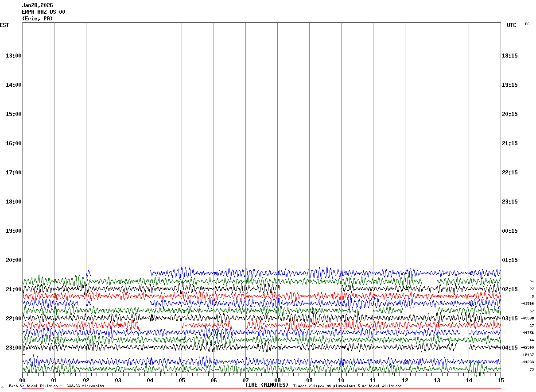Select the -15437 offset value at right
The width and height of the screenshot is (536, 392).
click(527, 355)
